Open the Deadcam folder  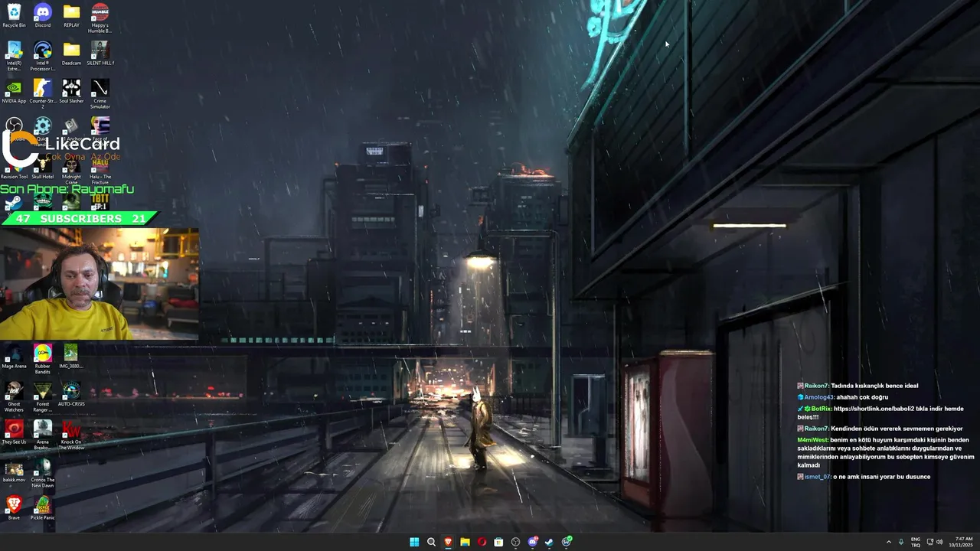coord(71,54)
